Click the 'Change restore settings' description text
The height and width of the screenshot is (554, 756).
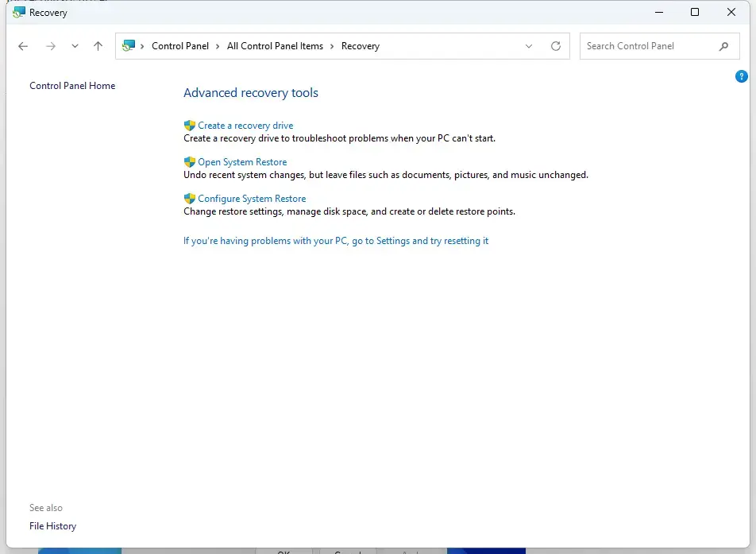[349, 211]
